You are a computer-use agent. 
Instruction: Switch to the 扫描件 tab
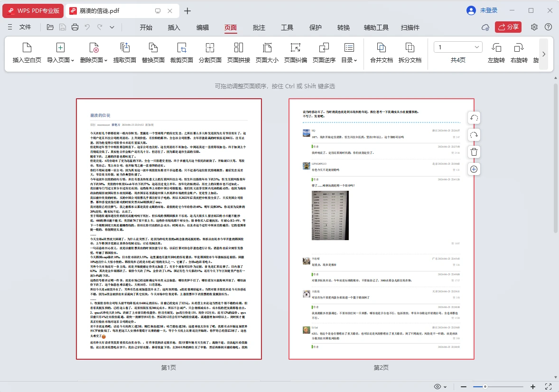coord(410,28)
